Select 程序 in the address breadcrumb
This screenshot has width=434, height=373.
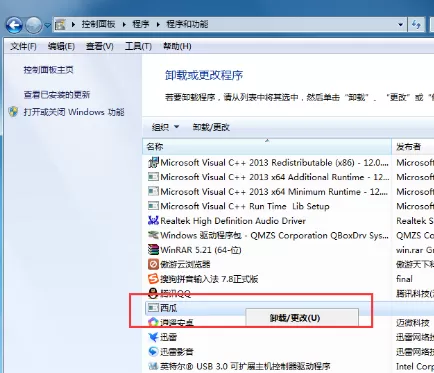click(x=141, y=24)
